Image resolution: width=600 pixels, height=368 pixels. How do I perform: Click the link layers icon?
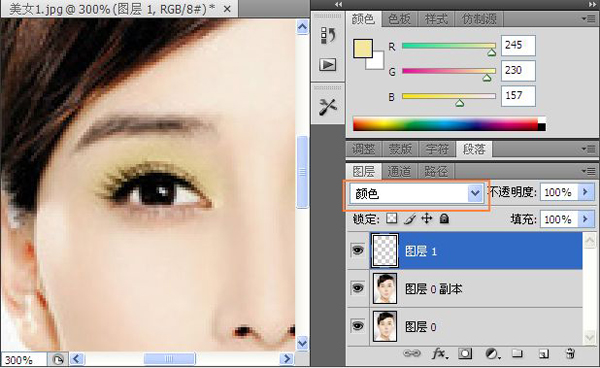(x=412, y=353)
